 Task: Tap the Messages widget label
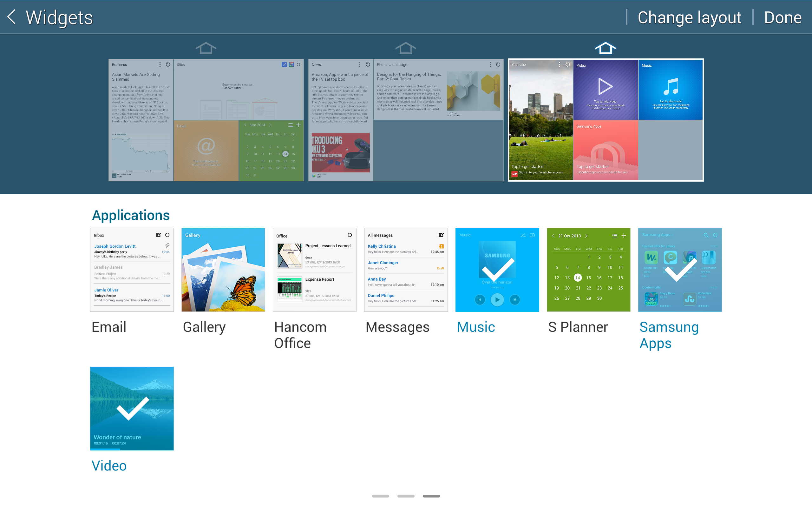click(397, 327)
